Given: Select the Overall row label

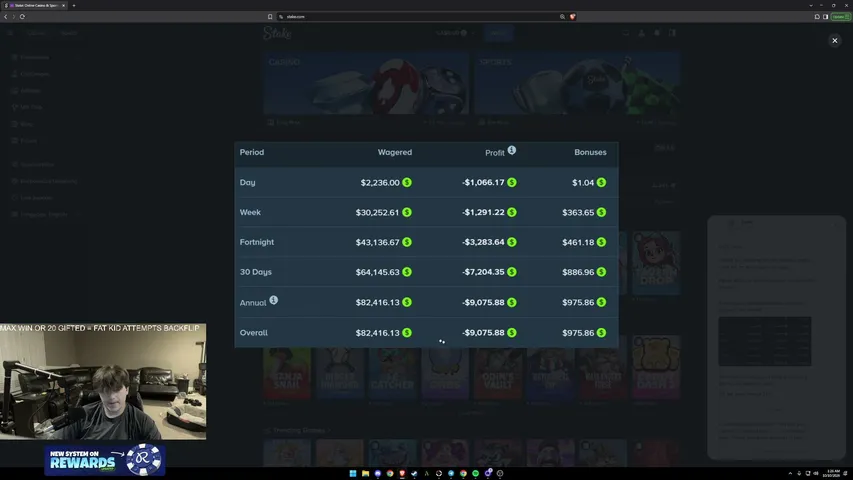Looking at the screenshot, I should (254, 333).
